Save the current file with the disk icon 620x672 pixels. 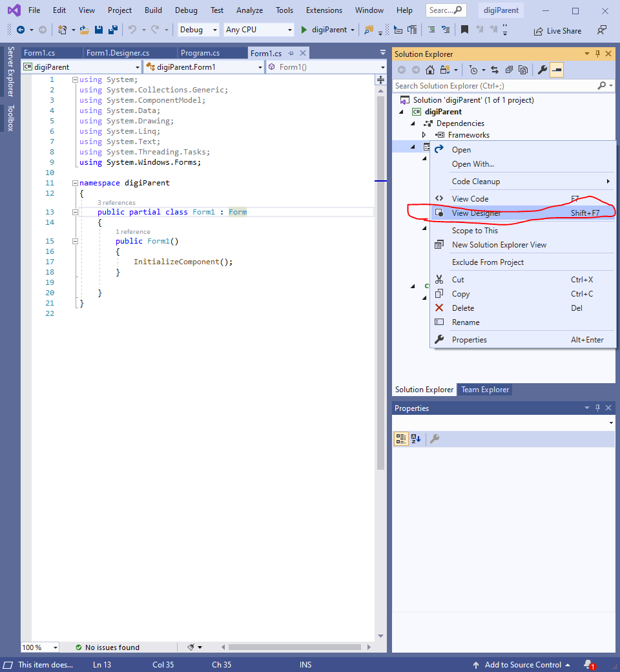click(x=99, y=30)
